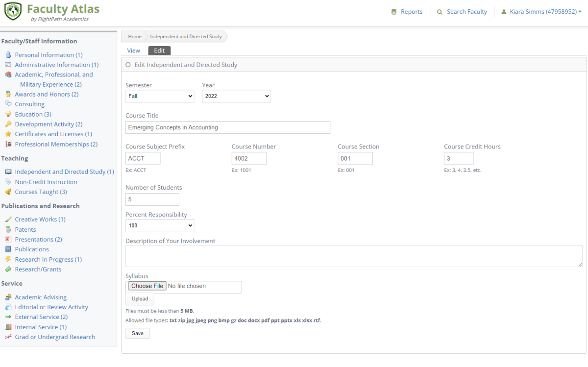Click the Description of Your Involvement textarea
Viewport: 588px width, 367px height.
pos(354,256)
